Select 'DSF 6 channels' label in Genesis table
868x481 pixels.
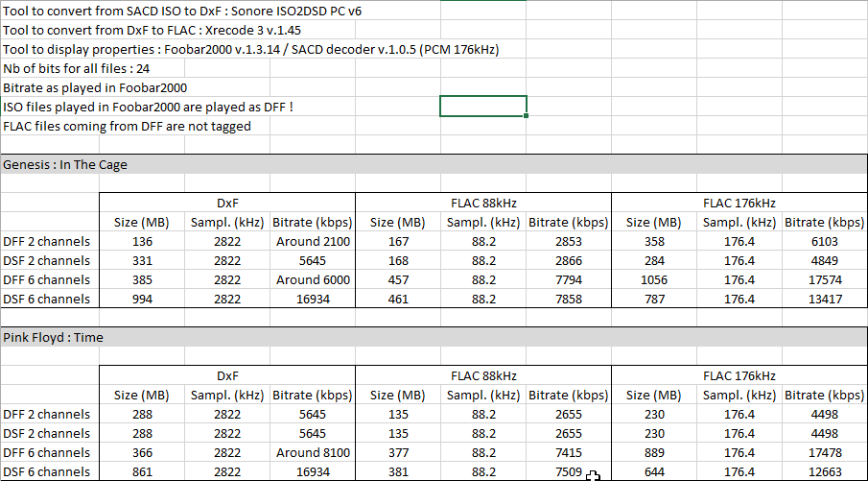coord(46,300)
